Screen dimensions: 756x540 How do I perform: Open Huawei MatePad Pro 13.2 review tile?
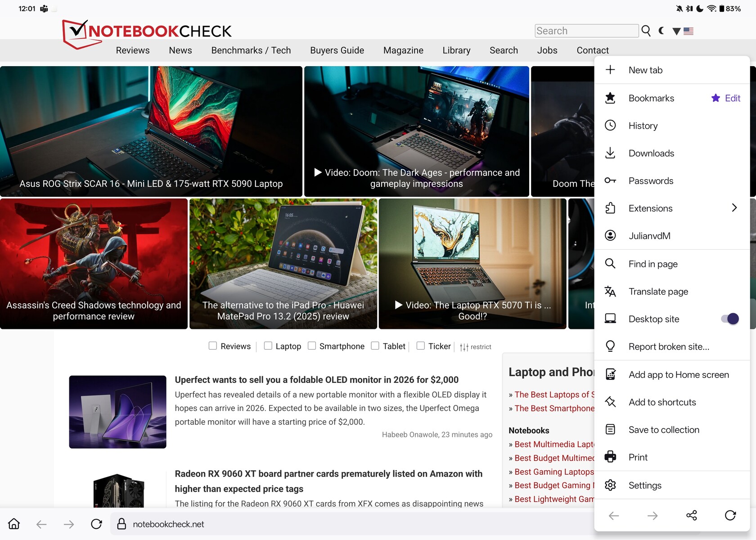click(283, 264)
